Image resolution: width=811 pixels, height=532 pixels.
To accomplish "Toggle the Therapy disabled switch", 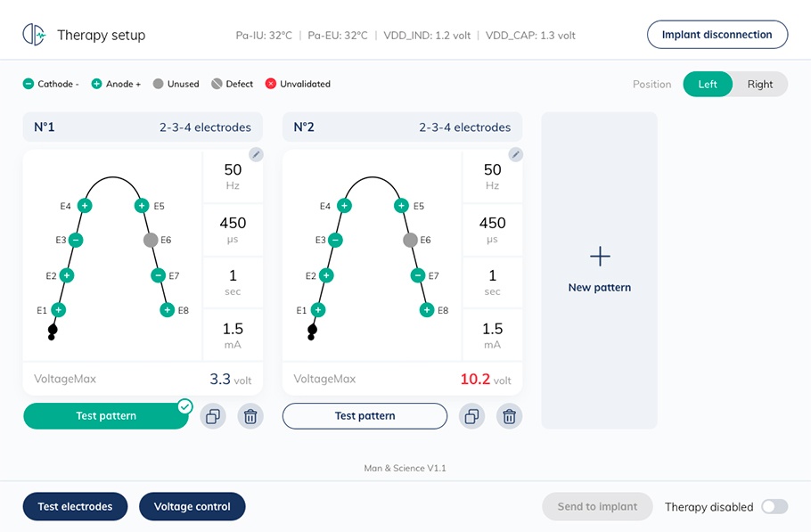I will (x=774, y=507).
